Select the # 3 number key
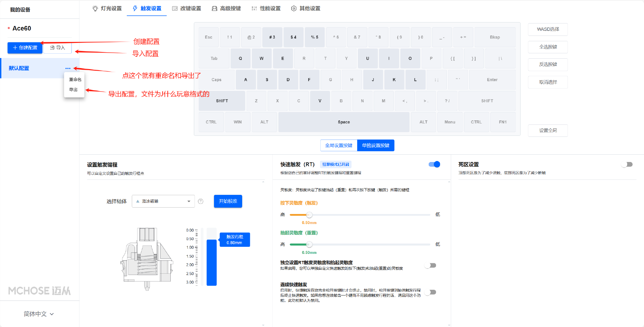Image resolution: width=644 pixels, height=327 pixels. (x=272, y=37)
